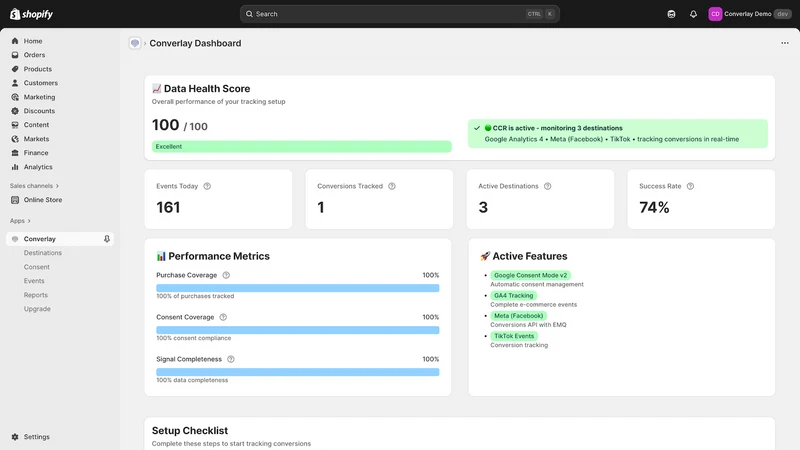Click the Marketing target icon

[x=15, y=97]
